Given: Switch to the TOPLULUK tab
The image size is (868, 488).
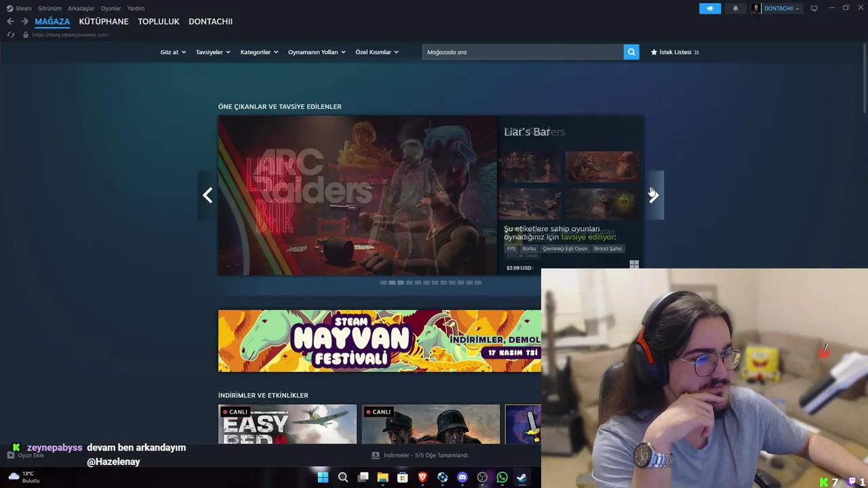Looking at the screenshot, I should point(159,22).
